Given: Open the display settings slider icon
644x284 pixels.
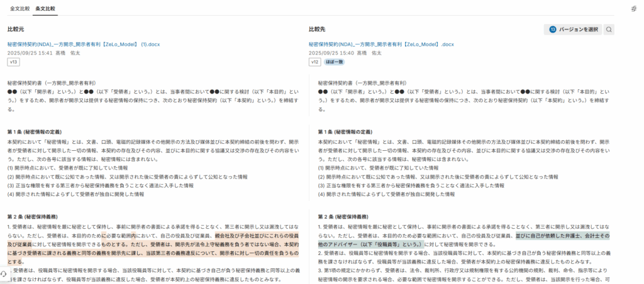Looking at the screenshot, I should pos(634,9).
